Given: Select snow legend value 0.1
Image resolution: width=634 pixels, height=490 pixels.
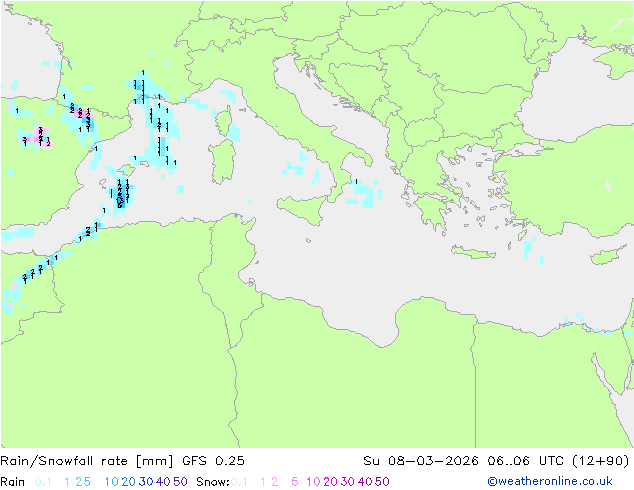Looking at the screenshot, I should (239, 482).
